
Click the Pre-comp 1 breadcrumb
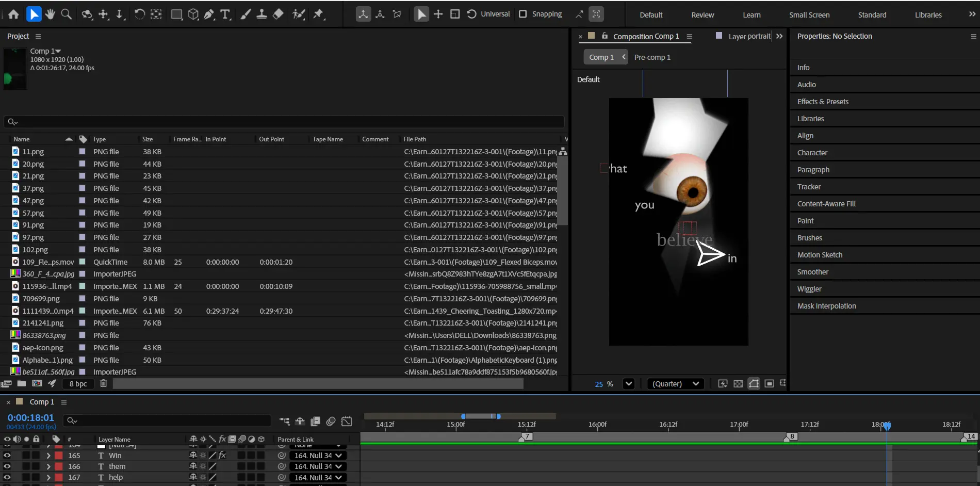pos(652,57)
